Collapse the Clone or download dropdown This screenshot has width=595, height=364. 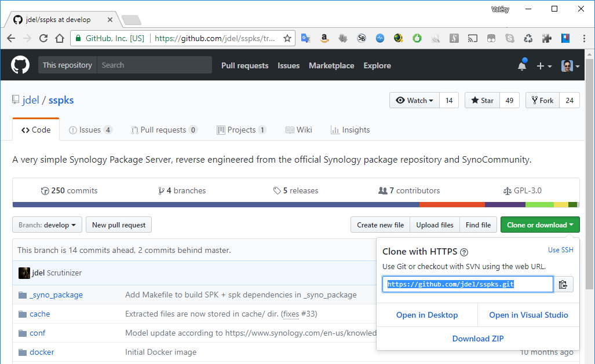click(x=540, y=225)
